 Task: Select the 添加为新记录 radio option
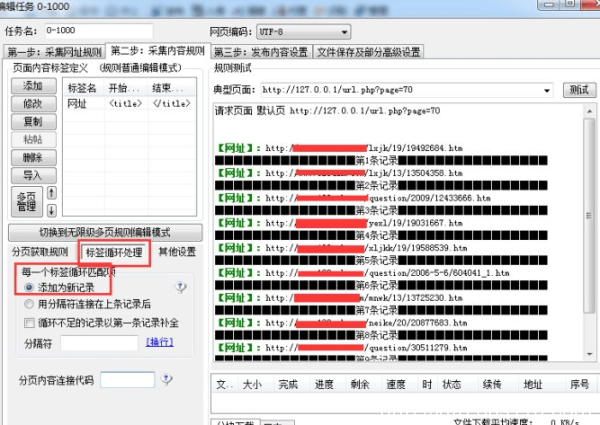click(29, 287)
